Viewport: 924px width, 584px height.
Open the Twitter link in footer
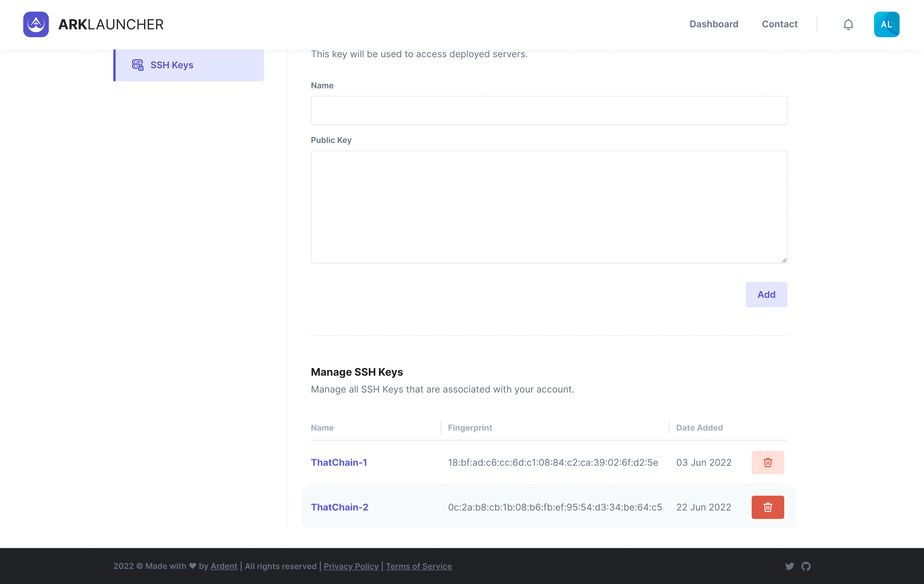(x=789, y=566)
